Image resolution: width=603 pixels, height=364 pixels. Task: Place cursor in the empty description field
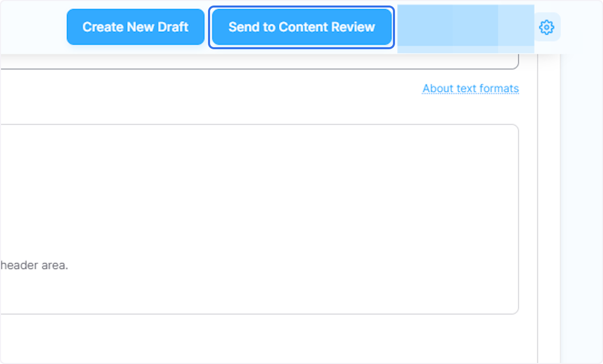(x=251, y=216)
